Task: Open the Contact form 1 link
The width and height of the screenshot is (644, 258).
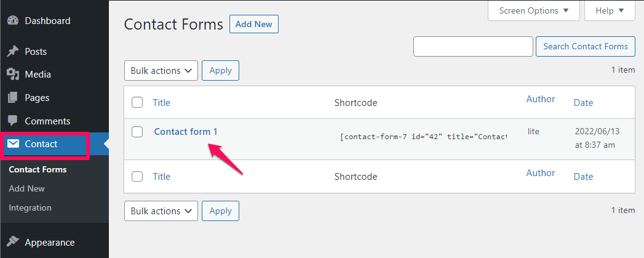Action: [186, 132]
